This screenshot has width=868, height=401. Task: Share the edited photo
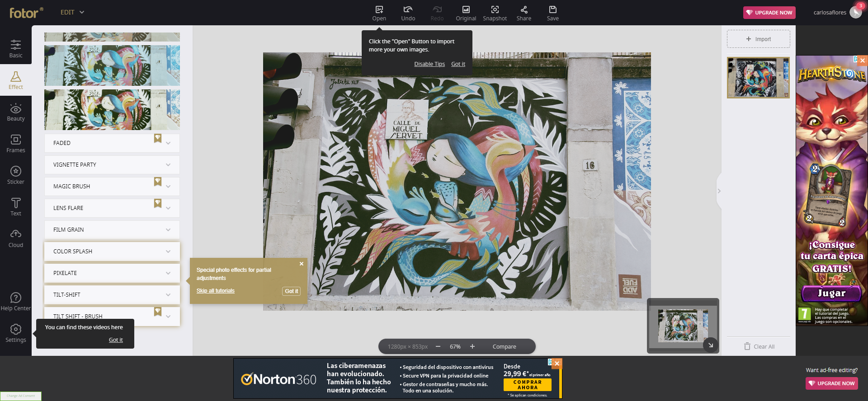pos(524,13)
